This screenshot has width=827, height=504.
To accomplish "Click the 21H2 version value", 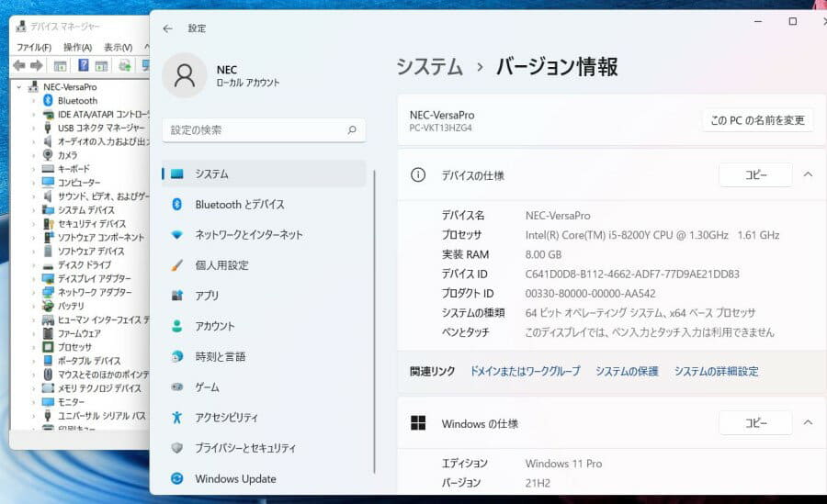I will pyautogui.click(x=538, y=483).
